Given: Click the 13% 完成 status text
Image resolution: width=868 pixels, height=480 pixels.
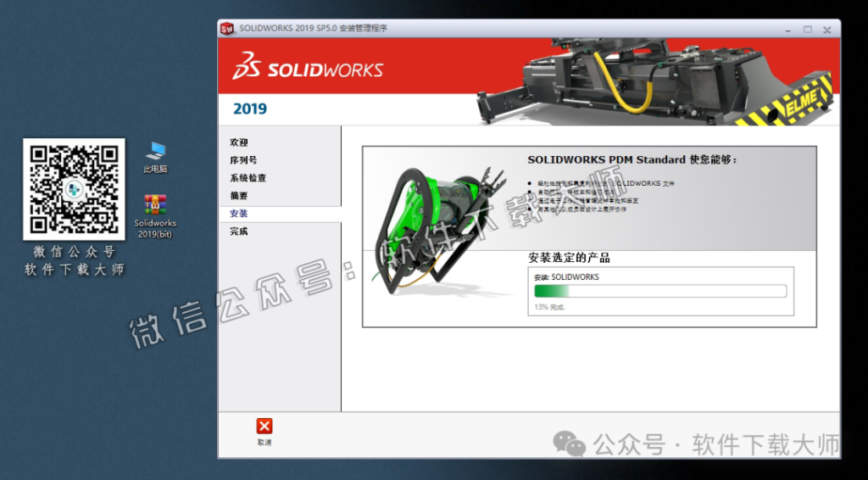Looking at the screenshot, I should 550,307.
